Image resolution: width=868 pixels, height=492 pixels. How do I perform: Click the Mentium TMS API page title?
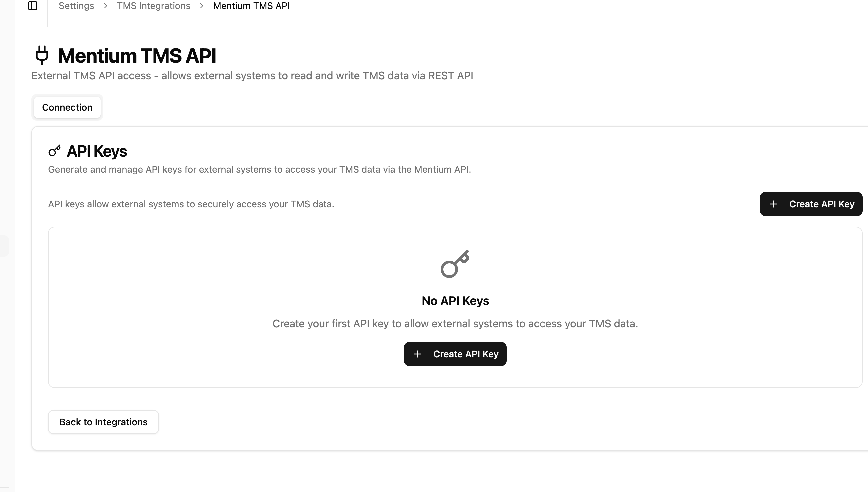[x=137, y=55]
